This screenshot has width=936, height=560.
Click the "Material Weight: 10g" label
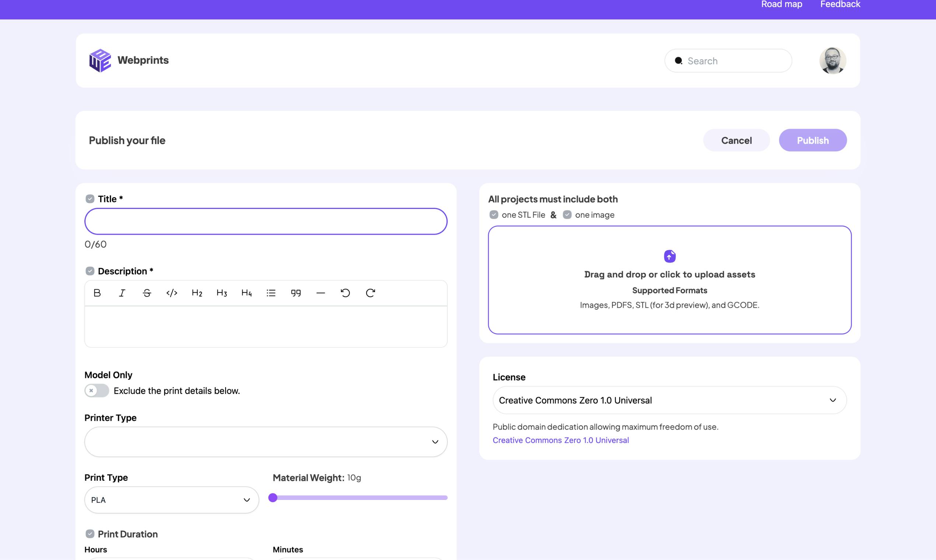coord(317,478)
